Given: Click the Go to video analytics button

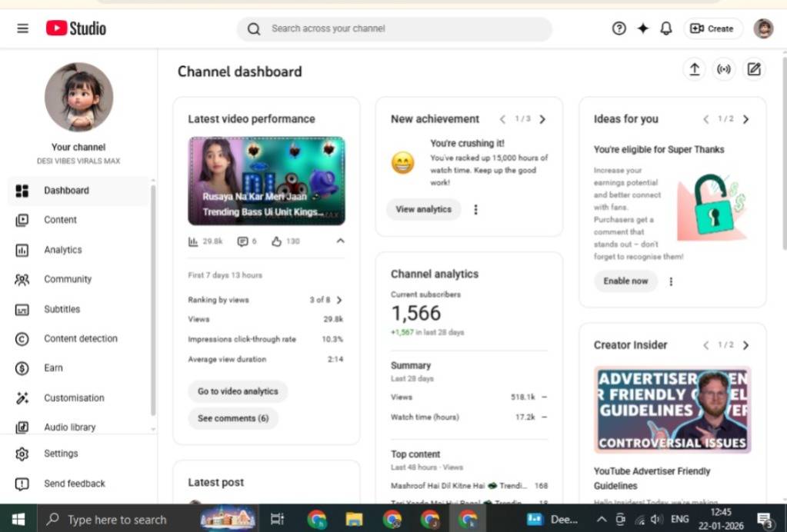Looking at the screenshot, I should pyautogui.click(x=238, y=391).
